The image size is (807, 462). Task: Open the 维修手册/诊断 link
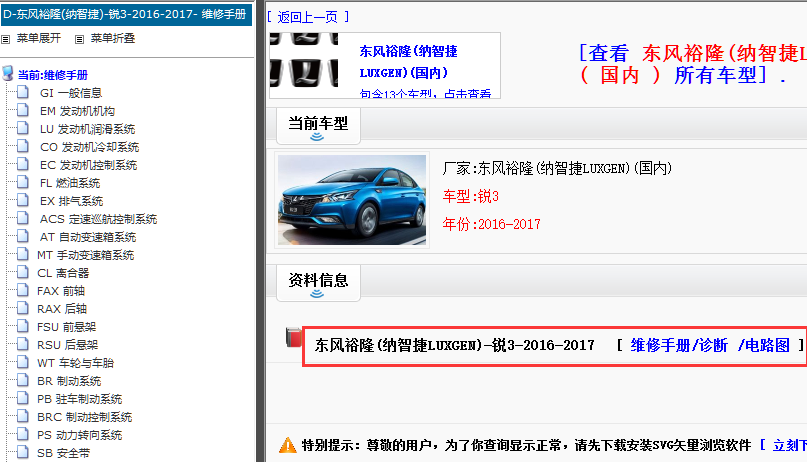pyautogui.click(x=679, y=345)
